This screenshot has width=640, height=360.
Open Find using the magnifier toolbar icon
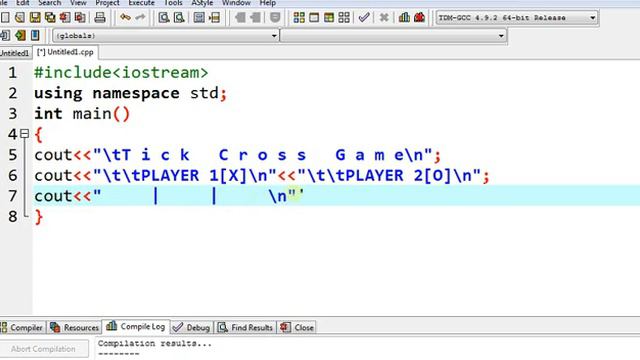coord(164,18)
